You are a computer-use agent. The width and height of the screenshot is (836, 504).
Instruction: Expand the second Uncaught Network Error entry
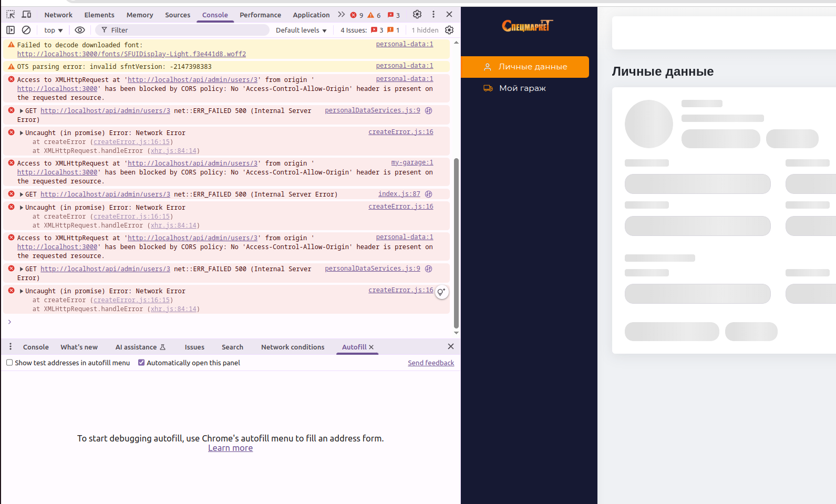(22, 208)
